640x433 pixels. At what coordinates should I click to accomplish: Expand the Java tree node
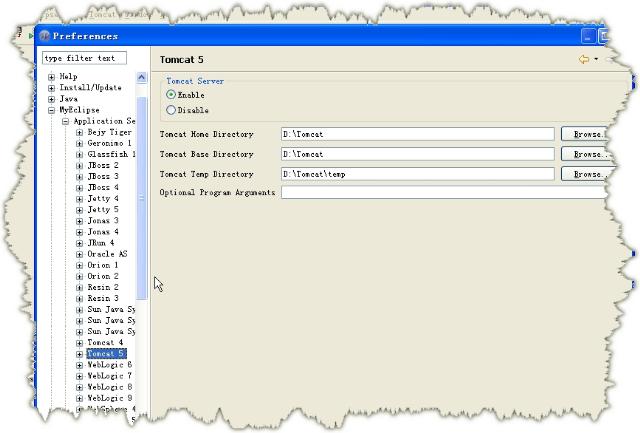coord(51,99)
